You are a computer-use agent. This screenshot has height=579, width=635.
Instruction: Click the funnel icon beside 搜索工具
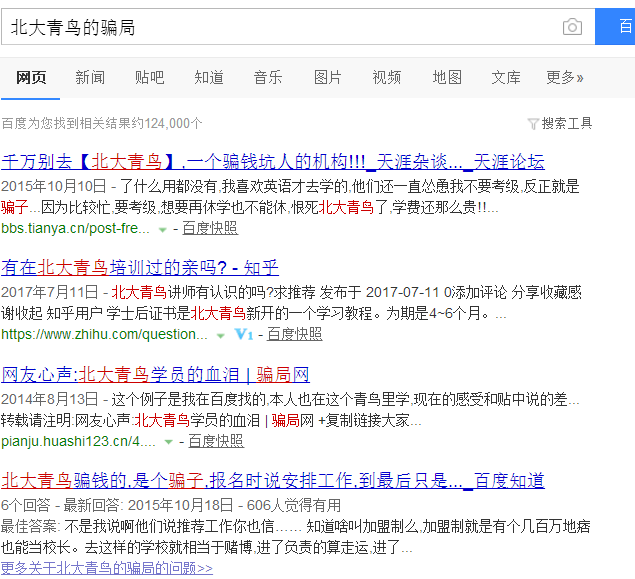point(533,124)
